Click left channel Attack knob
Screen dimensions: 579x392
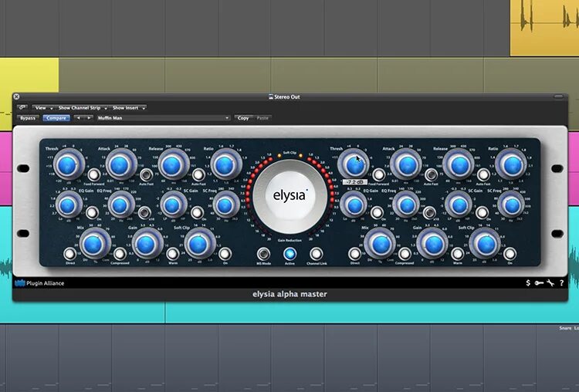(x=120, y=165)
